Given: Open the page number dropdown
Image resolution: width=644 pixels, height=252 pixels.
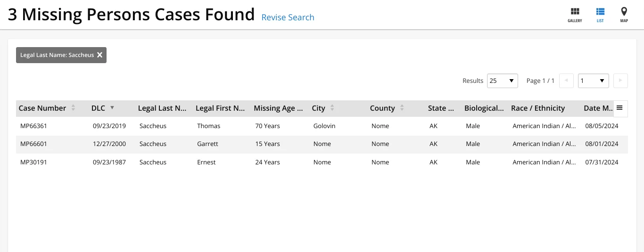Looking at the screenshot, I should (x=593, y=81).
